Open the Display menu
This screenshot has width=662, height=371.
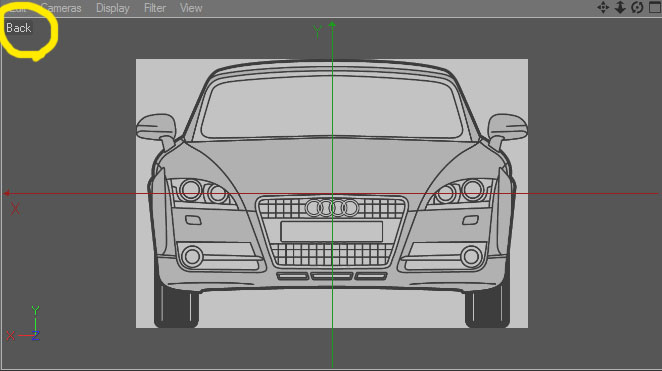[x=113, y=8]
